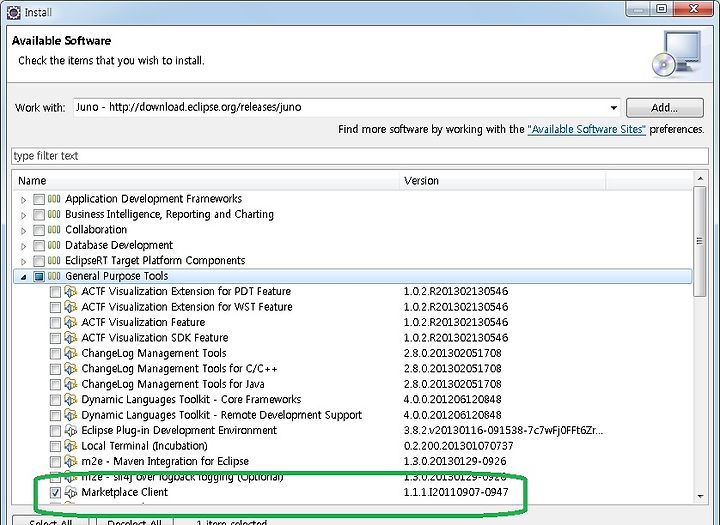The width and height of the screenshot is (720, 525).
Task: Click feature icon beside ACTF Visualization Feature
Action: pyautogui.click(x=70, y=322)
